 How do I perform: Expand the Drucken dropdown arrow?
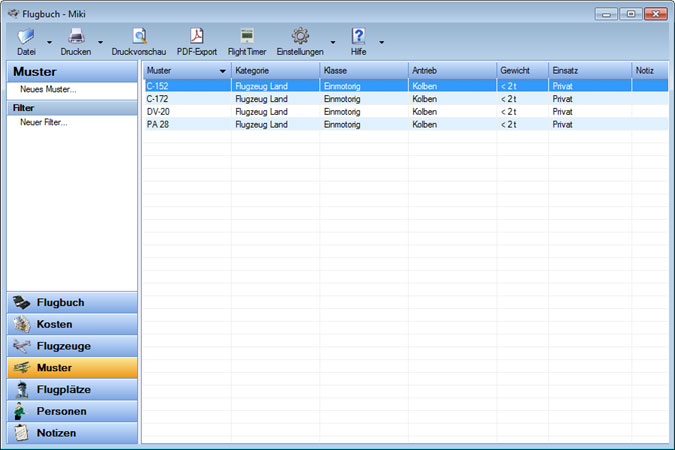click(x=100, y=42)
